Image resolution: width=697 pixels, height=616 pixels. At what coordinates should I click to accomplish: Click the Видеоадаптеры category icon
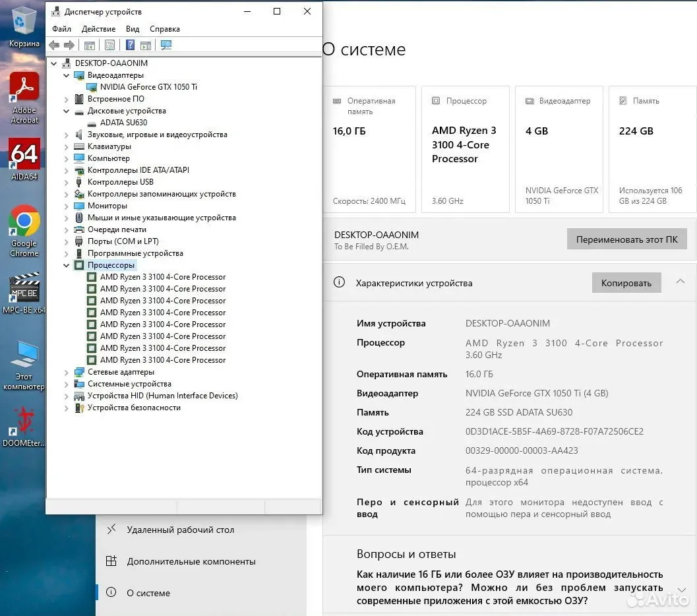pyautogui.click(x=79, y=76)
